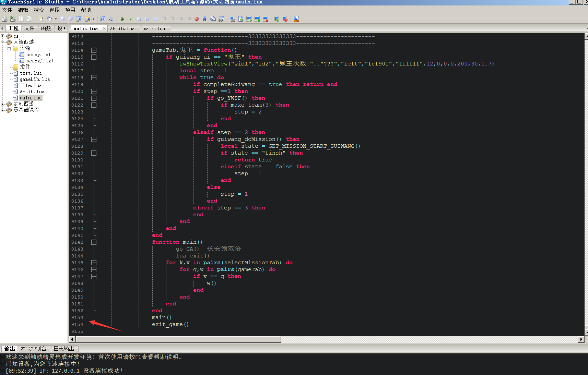Click the left arrow of side panel tabs
The width and height of the screenshot is (588, 375).
click(x=2, y=28)
